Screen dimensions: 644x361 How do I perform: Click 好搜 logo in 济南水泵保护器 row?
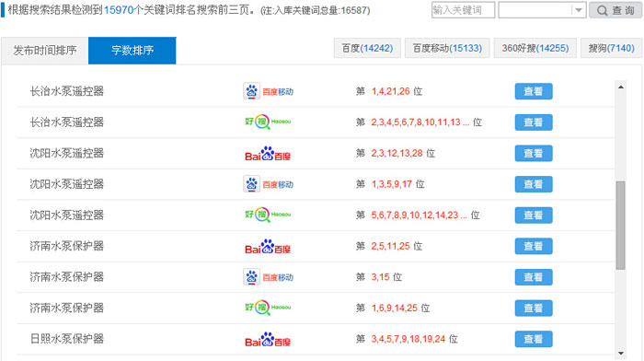click(x=268, y=308)
